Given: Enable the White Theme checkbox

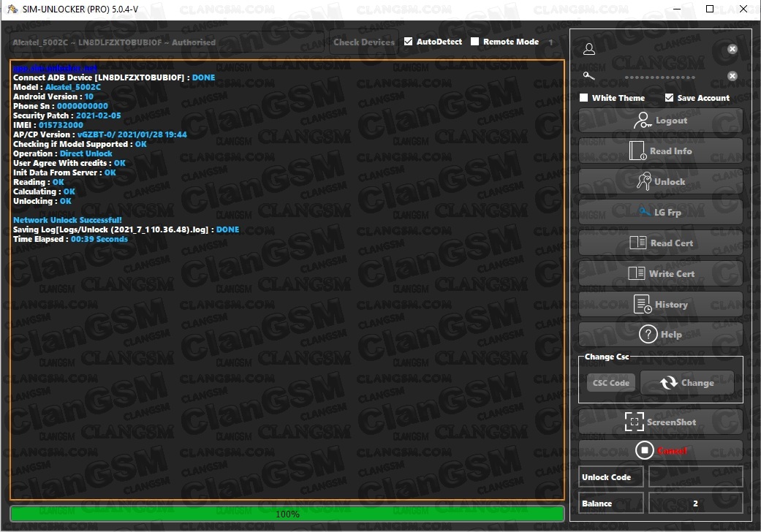Looking at the screenshot, I should tap(584, 97).
